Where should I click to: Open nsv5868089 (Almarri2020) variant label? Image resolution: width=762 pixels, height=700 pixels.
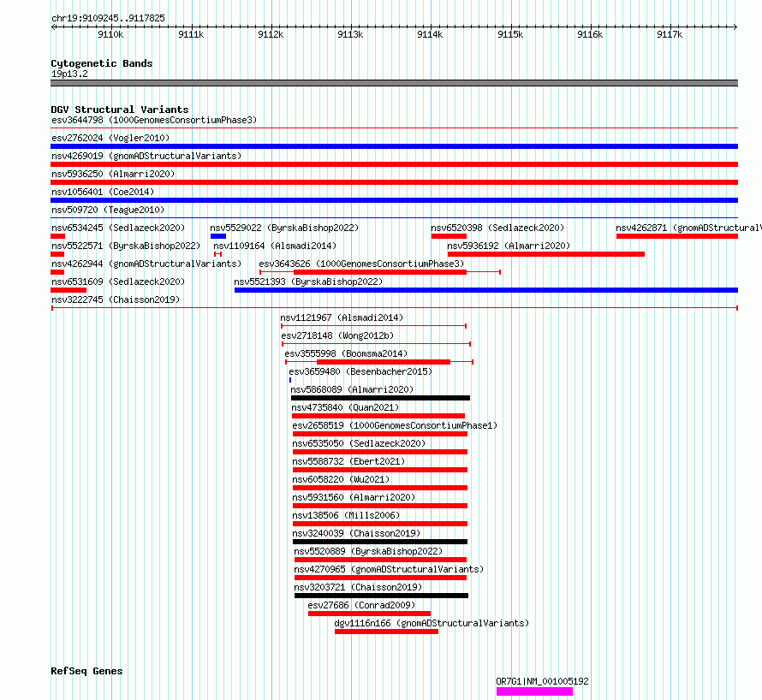(x=352, y=389)
